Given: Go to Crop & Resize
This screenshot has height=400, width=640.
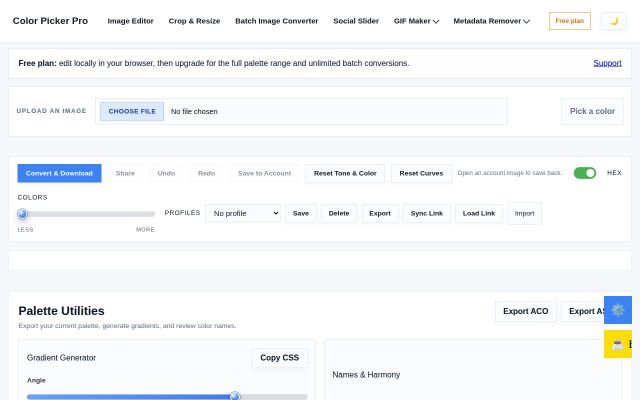Looking at the screenshot, I should 194,21.
